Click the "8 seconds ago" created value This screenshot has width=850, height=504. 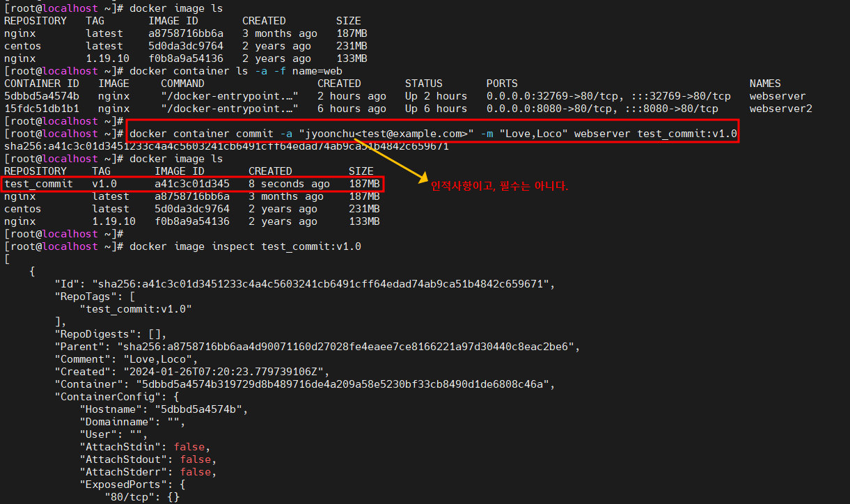click(289, 184)
